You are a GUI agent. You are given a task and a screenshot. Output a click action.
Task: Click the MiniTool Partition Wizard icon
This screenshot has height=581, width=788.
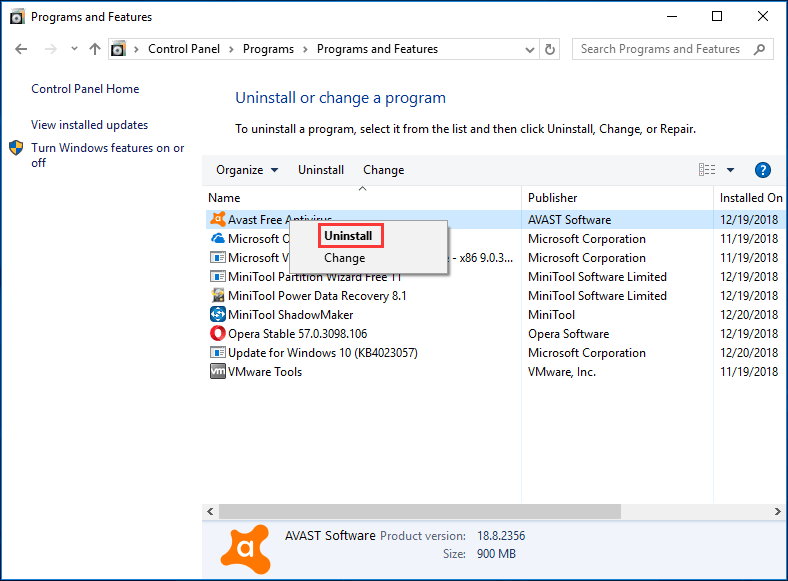pyautogui.click(x=218, y=276)
